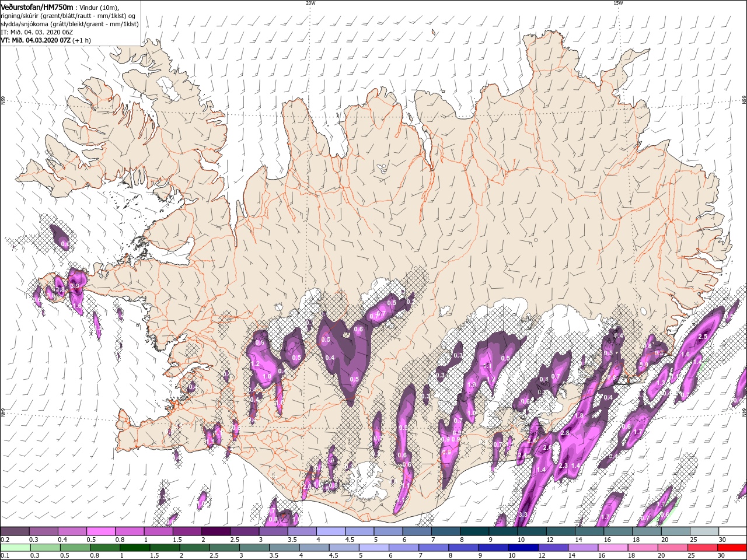747x560 pixels.
Task: Select the 8–9 dark teal upper legend swatch
Action: [x=474, y=531]
